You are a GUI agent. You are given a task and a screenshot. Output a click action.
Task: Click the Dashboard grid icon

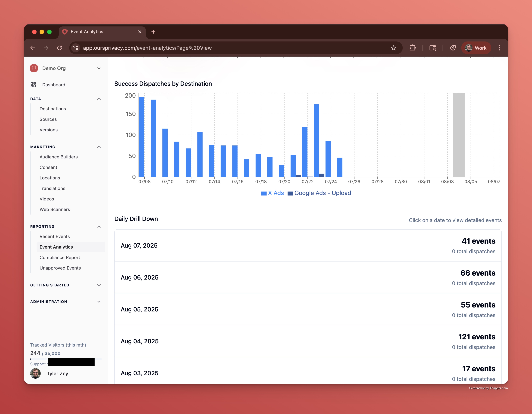click(33, 85)
